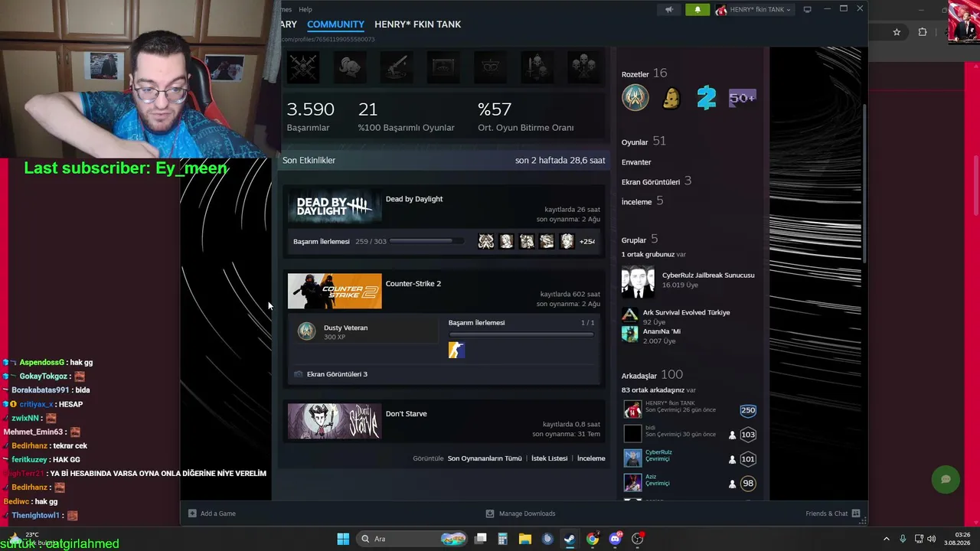Open friend Aziz profile
980x551 pixels.
[651, 477]
